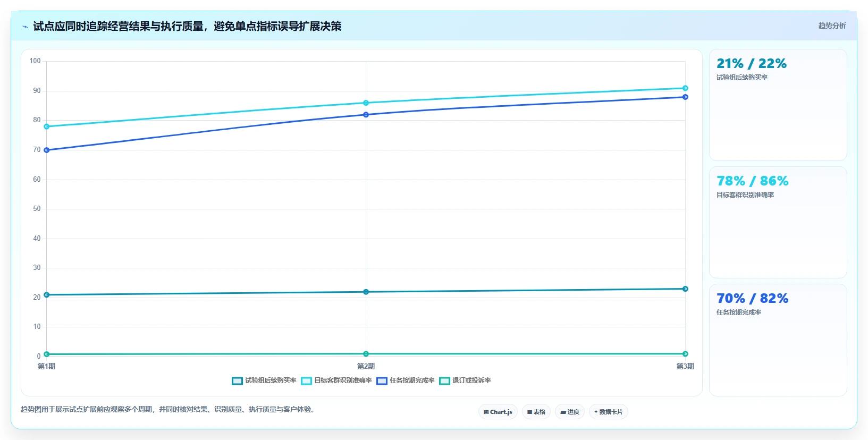Click 退订或投诉率 data point at 第3期
868x440 pixels.
pos(685,354)
